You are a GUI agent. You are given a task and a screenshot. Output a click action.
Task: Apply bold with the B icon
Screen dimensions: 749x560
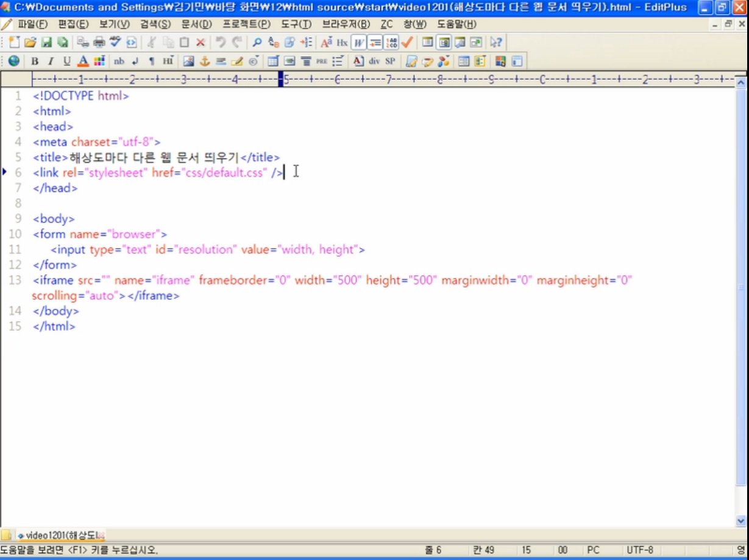[35, 61]
